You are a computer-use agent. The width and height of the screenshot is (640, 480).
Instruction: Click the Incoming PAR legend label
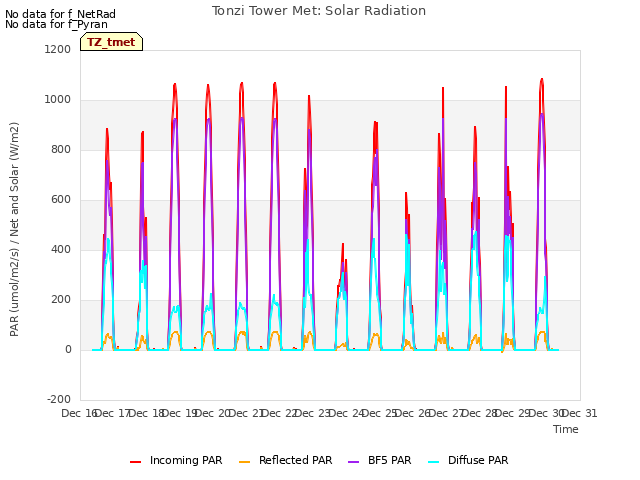click(186, 460)
